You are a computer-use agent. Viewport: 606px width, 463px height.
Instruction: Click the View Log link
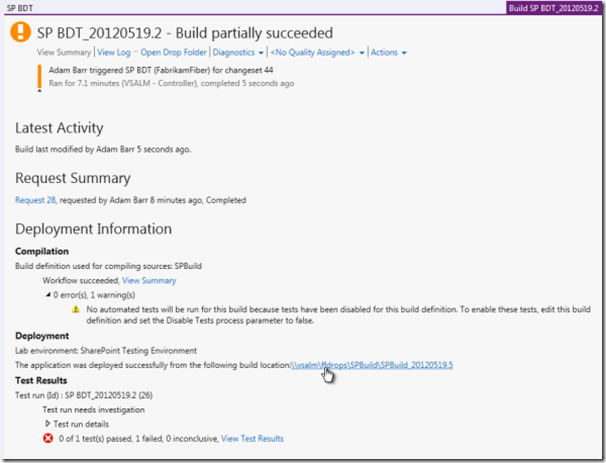(x=114, y=52)
